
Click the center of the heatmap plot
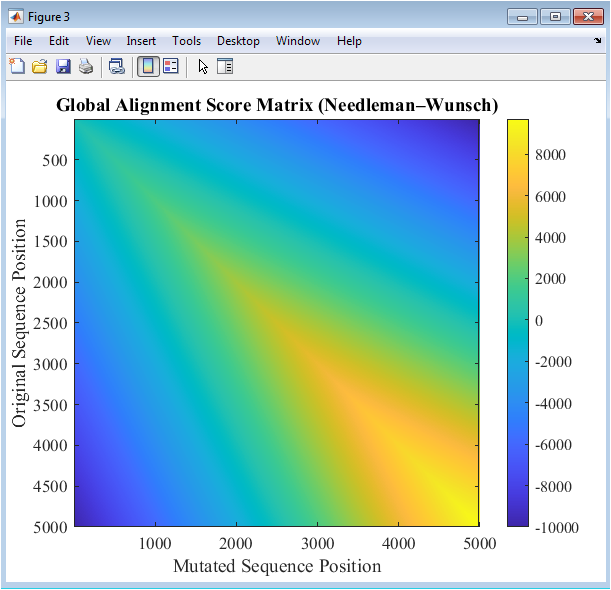277,322
